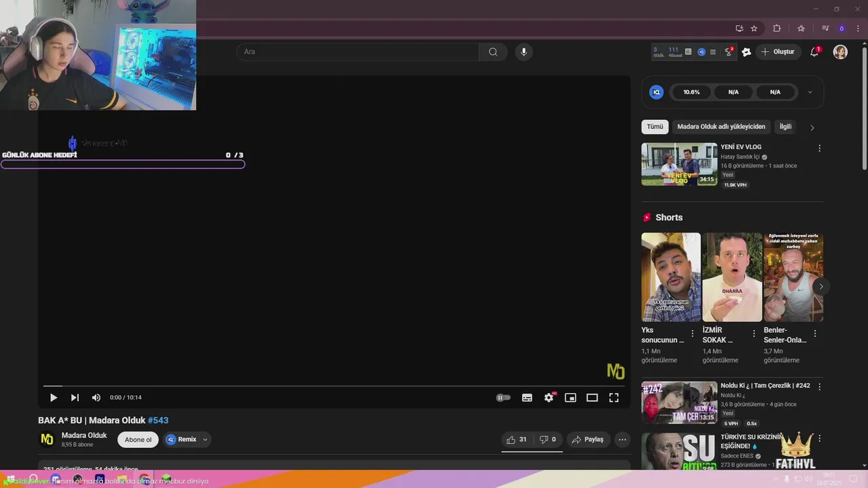
Task: Subscribe with the Abone ol button
Action: pyautogui.click(x=138, y=439)
